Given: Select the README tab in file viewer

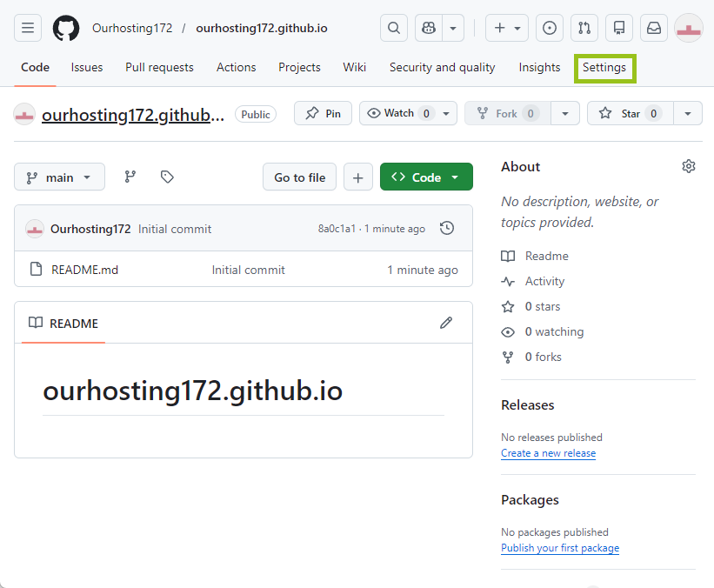Looking at the screenshot, I should (63, 323).
